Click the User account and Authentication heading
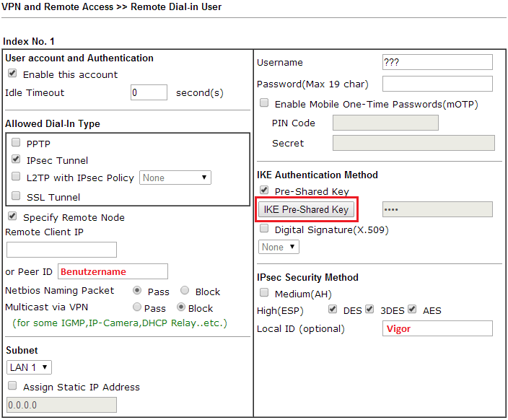508x420 pixels. [x=79, y=58]
